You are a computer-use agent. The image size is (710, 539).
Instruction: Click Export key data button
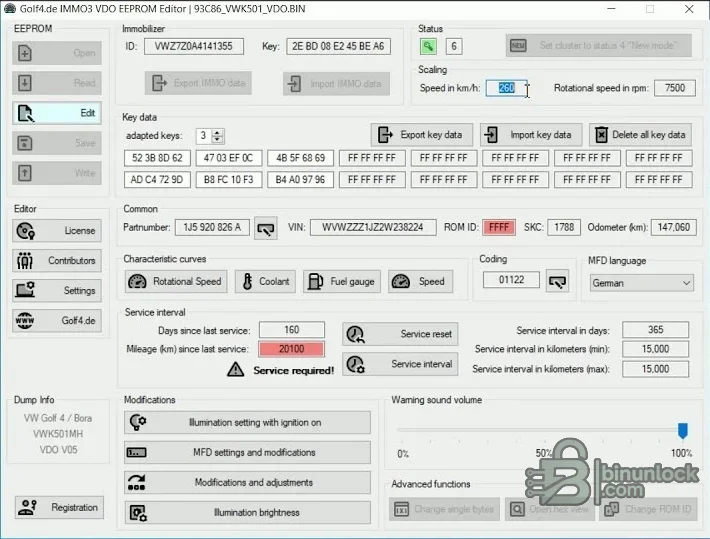pyautogui.click(x=422, y=135)
